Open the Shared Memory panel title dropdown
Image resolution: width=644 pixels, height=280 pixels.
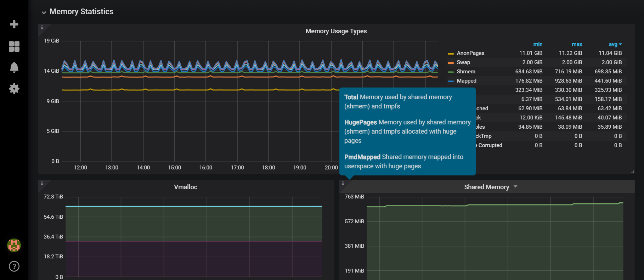tap(515, 187)
